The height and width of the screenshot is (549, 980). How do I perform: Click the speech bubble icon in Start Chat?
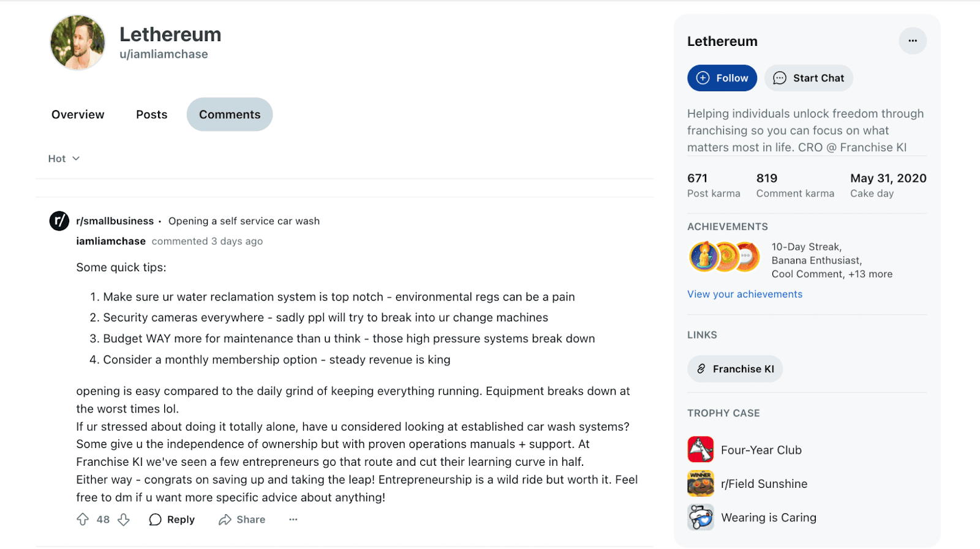[778, 78]
